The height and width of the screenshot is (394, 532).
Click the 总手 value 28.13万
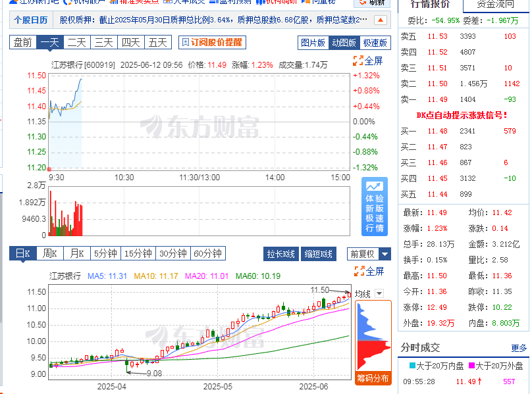click(440, 244)
